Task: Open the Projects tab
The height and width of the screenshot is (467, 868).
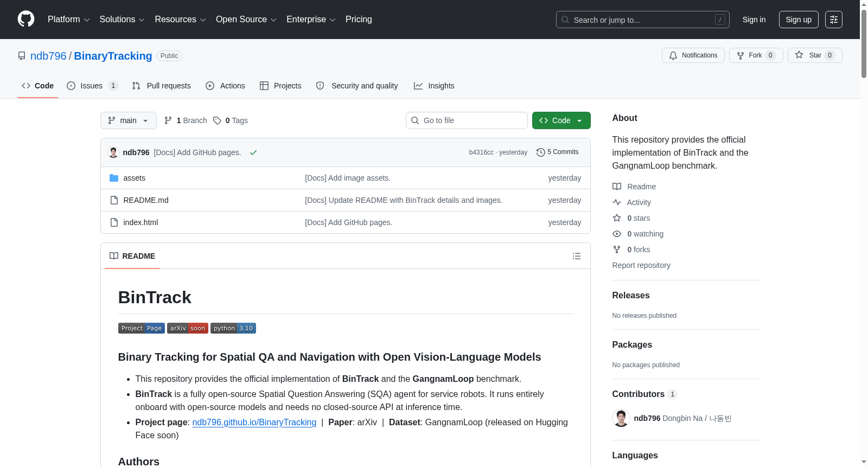Action: (280, 86)
